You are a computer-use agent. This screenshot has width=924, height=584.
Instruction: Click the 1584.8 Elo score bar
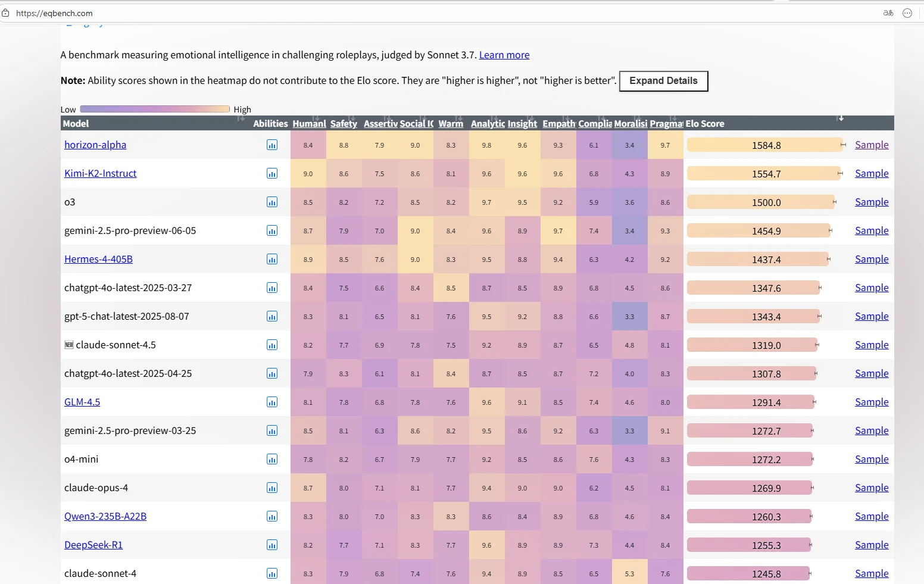pyautogui.click(x=765, y=145)
